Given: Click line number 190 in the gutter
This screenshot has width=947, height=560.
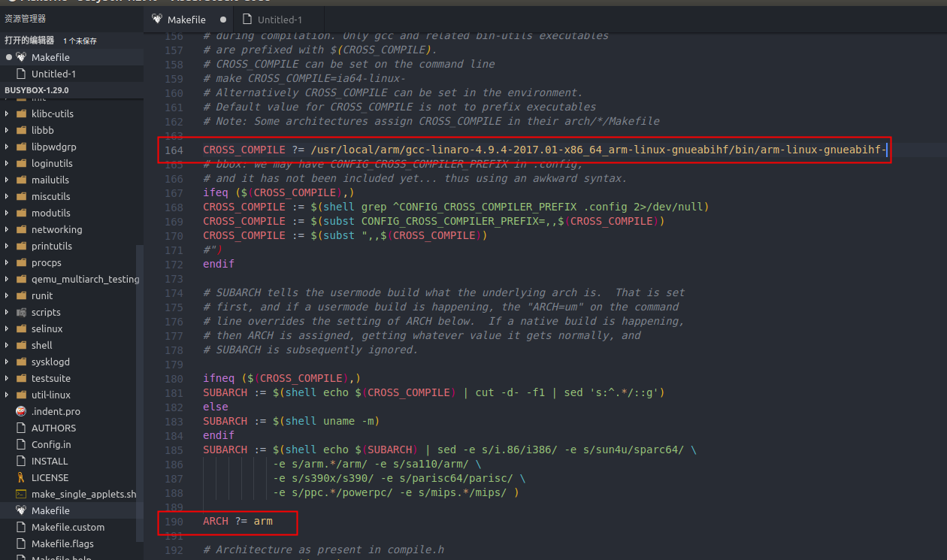Looking at the screenshot, I should point(174,520).
